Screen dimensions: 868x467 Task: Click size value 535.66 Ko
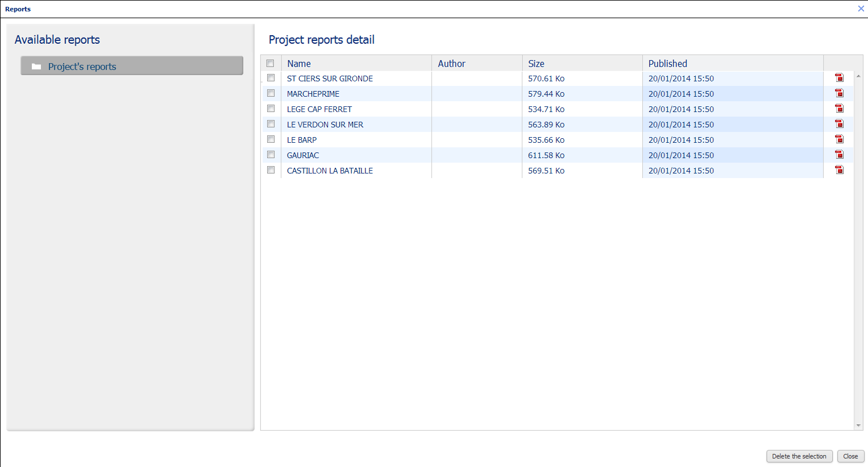(546, 140)
